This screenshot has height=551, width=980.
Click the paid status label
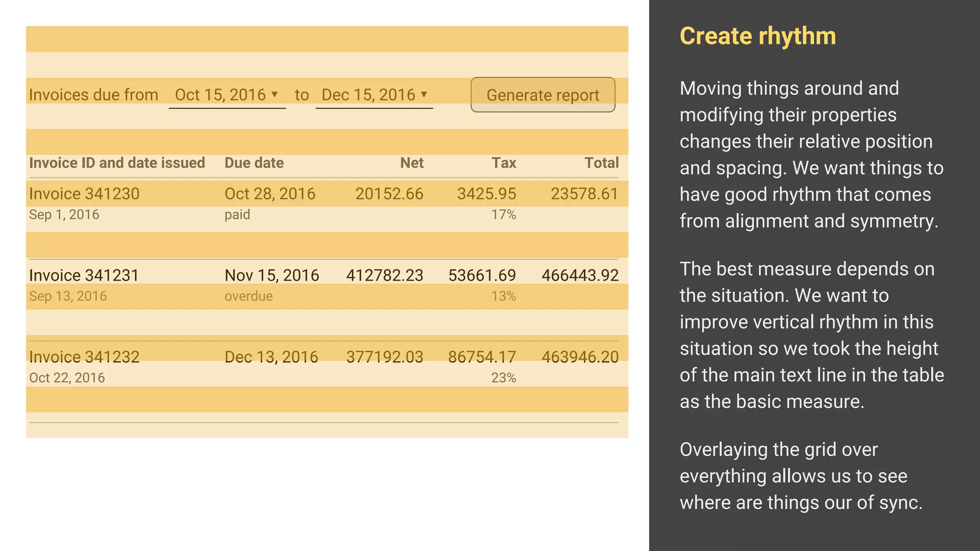(237, 214)
